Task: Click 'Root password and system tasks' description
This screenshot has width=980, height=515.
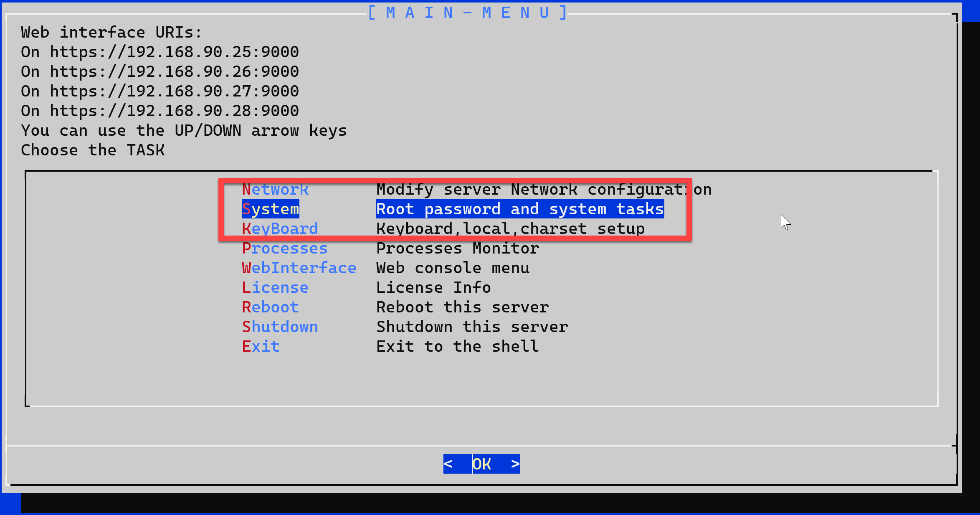Action: pyautogui.click(x=520, y=209)
